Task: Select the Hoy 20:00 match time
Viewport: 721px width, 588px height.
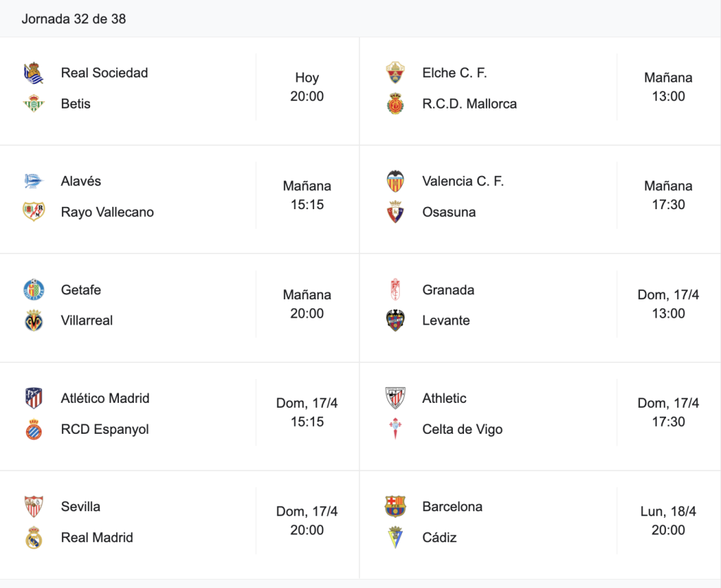Action: pyautogui.click(x=307, y=87)
